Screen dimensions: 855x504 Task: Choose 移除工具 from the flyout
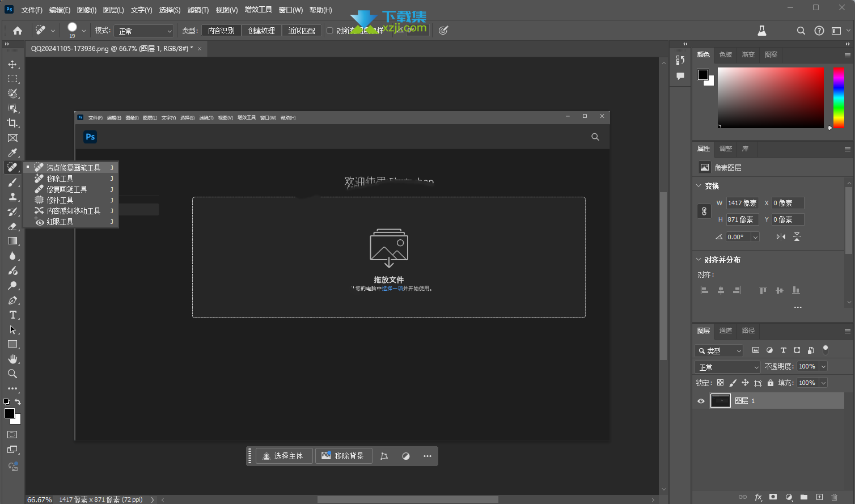[60, 179]
